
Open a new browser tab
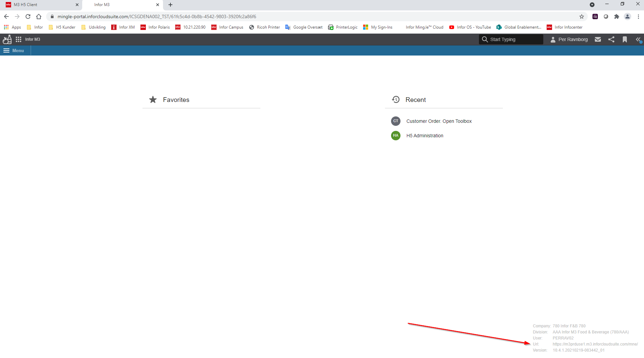170,5
